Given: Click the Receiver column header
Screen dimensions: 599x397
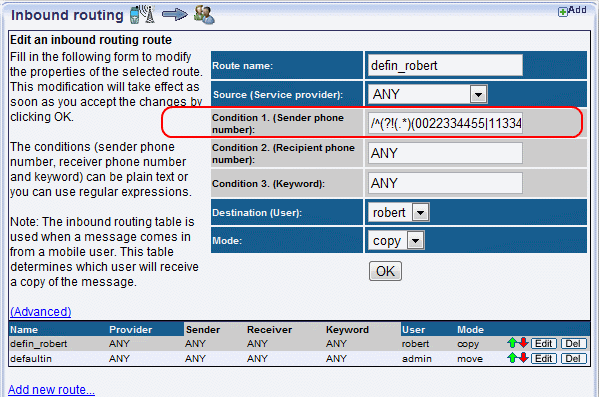Looking at the screenshot, I should point(269,329).
